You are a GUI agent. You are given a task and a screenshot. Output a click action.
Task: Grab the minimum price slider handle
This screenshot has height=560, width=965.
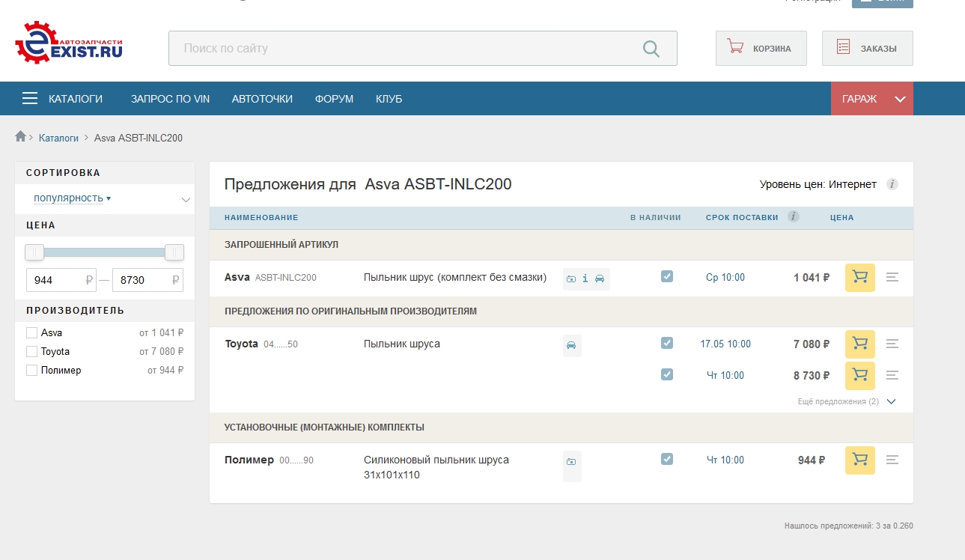click(x=34, y=252)
